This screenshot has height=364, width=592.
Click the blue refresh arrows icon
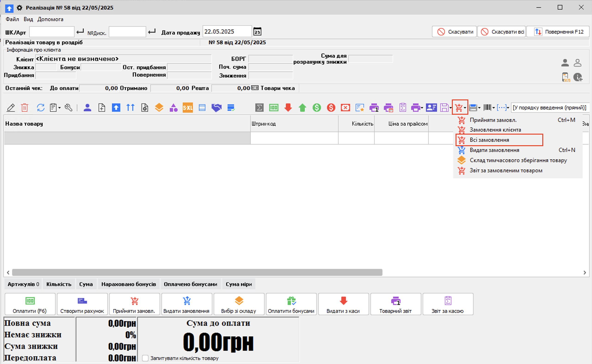coord(40,108)
